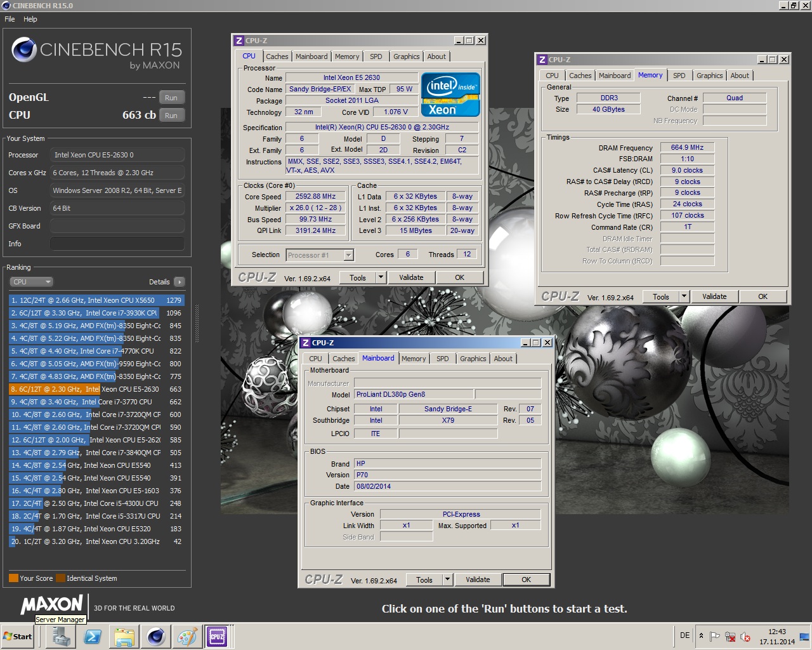812x650 pixels.
Task: Select ranking row 12 Xeon E5-2620
Action: [96, 440]
